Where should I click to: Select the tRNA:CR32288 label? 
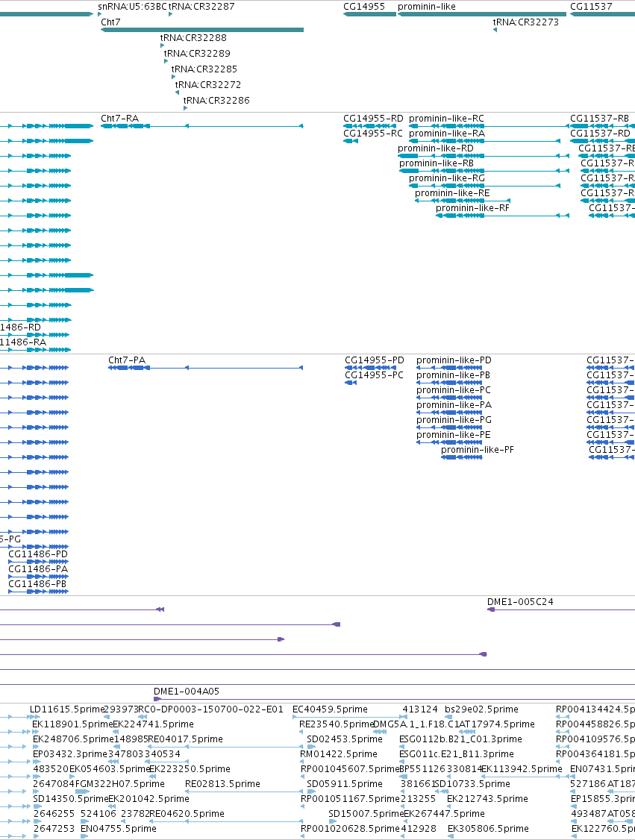(x=193, y=37)
